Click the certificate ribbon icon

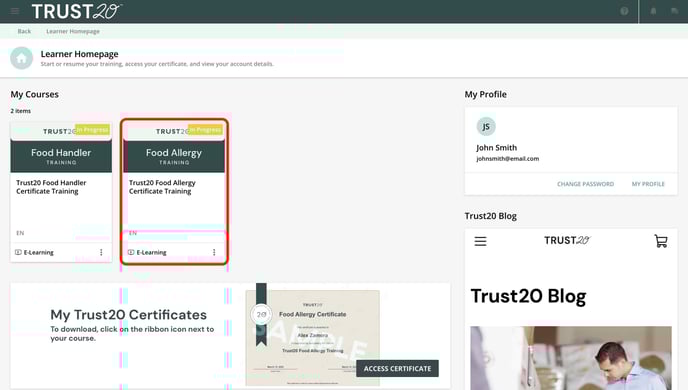pyautogui.click(x=261, y=315)
